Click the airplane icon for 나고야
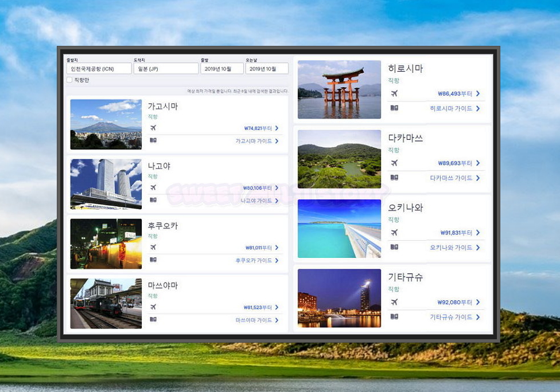This screenshot has height=392, width=560. click(153, 187)
